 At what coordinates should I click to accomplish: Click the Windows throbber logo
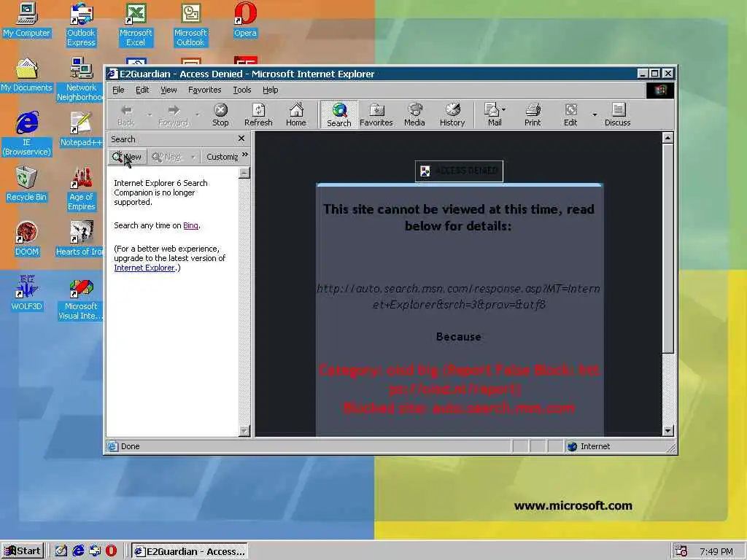(x=659, y=90)
